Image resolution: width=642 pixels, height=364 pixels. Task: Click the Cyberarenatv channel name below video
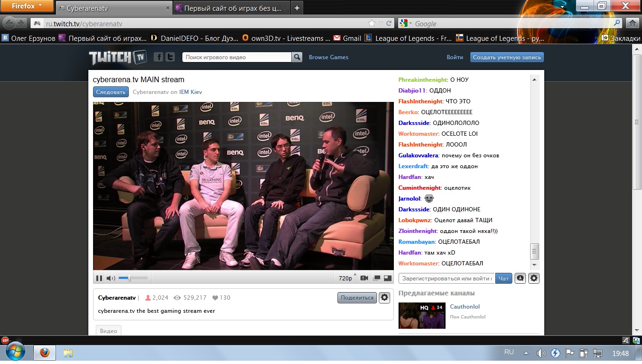pyautogui.click(x=117, y=298)
